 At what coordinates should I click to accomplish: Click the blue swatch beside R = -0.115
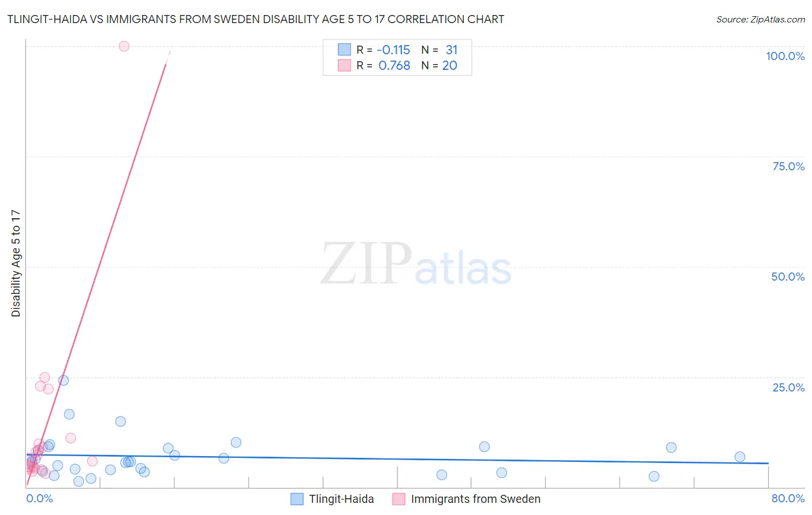[x=344, y=50]
